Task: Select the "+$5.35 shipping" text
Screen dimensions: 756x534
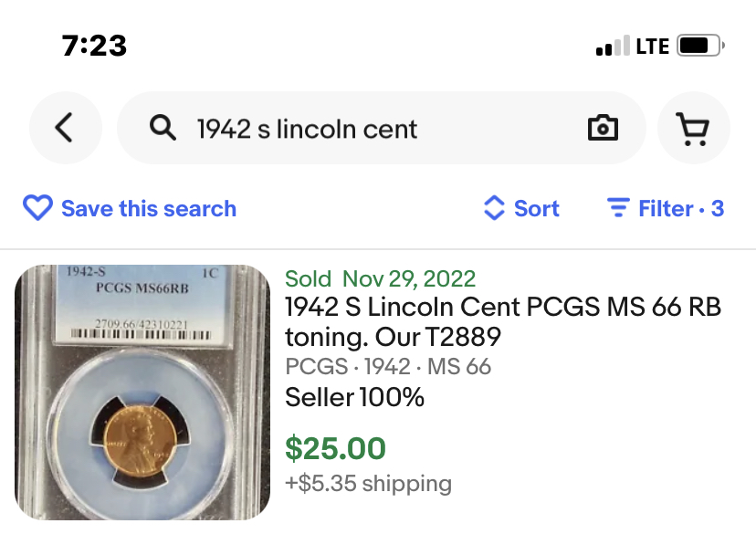Action: pos(368,483)
